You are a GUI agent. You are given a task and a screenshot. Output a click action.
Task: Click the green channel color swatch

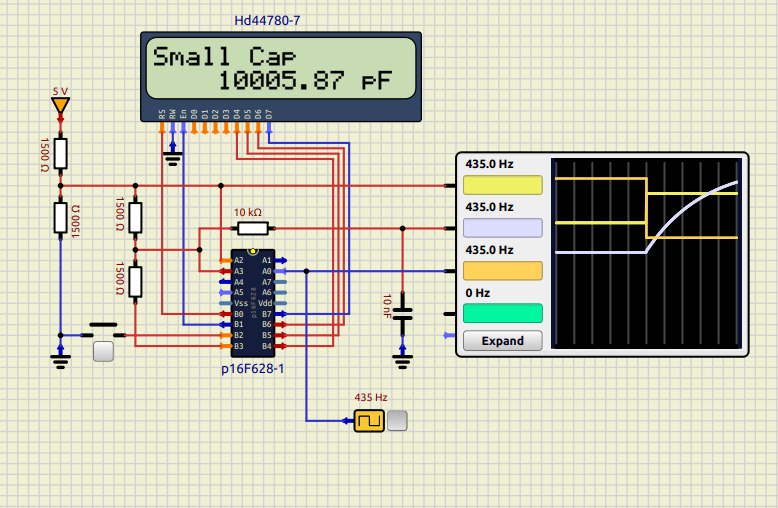pyautogui.click(x=502, y=312)
